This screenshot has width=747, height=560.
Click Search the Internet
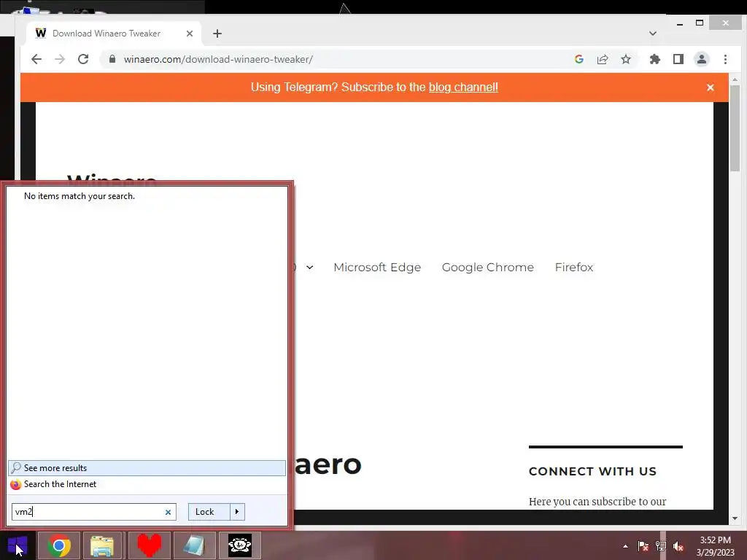point(147,484)
